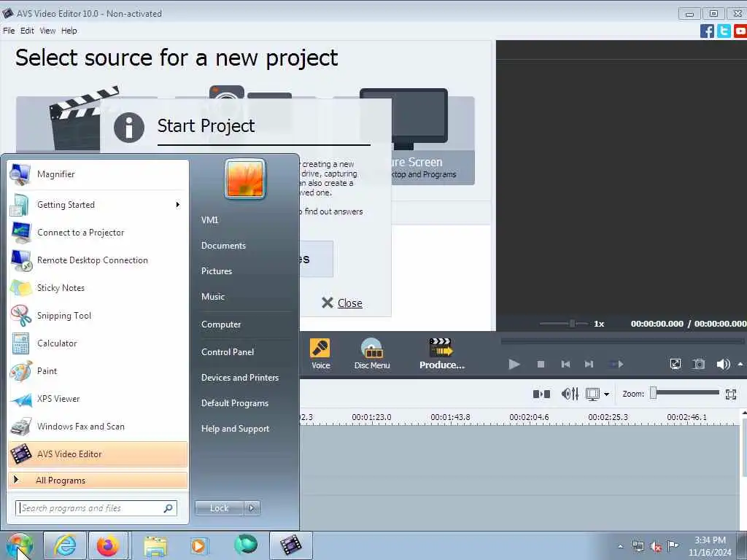
Task: Jump to the previous frame
Action: tap(565, 365)
